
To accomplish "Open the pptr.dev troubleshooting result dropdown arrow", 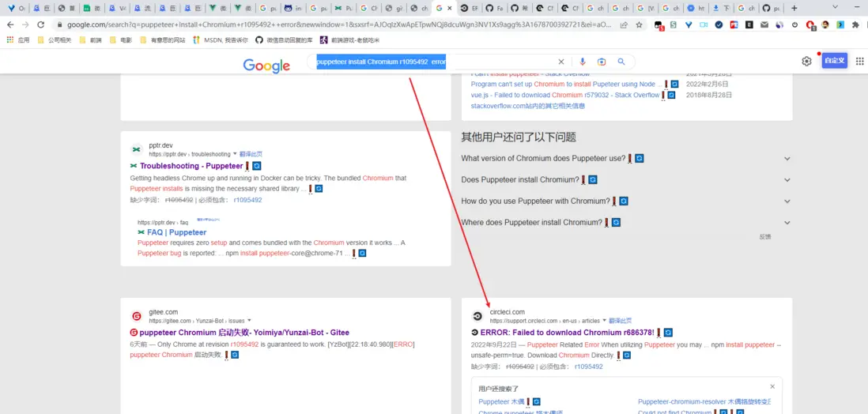I will pyautogui.click(x=236, y=154).
